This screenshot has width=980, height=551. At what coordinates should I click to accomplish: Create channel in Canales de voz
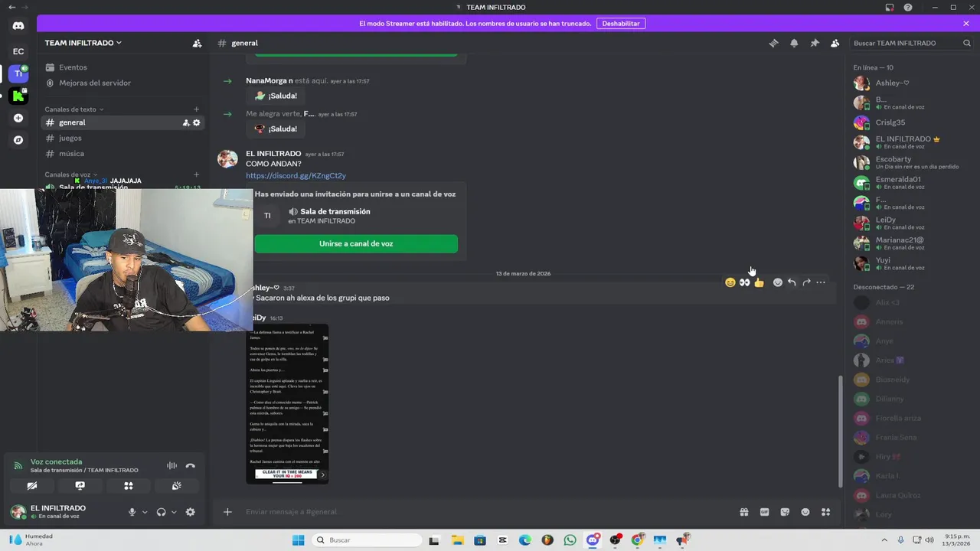[x=197, y=174]
